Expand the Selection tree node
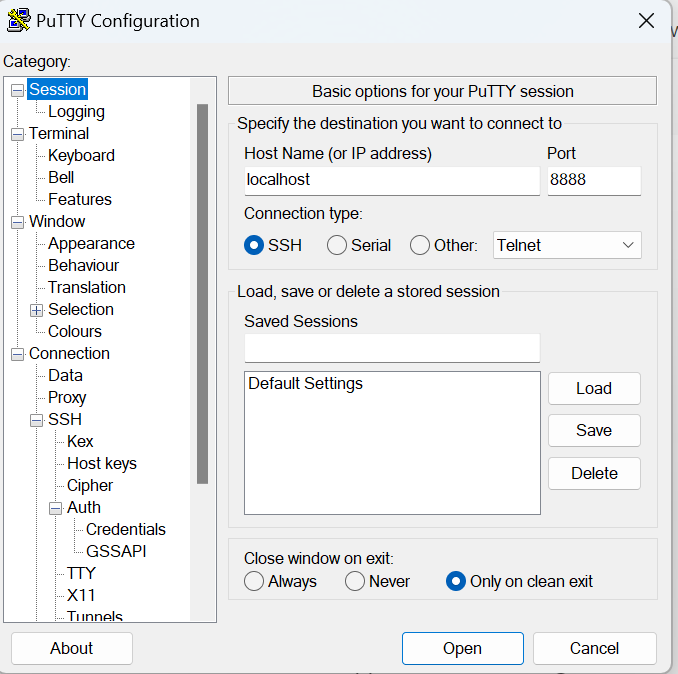Image resolution: width=678 pixels, height=674 pixels. point(36,310)
